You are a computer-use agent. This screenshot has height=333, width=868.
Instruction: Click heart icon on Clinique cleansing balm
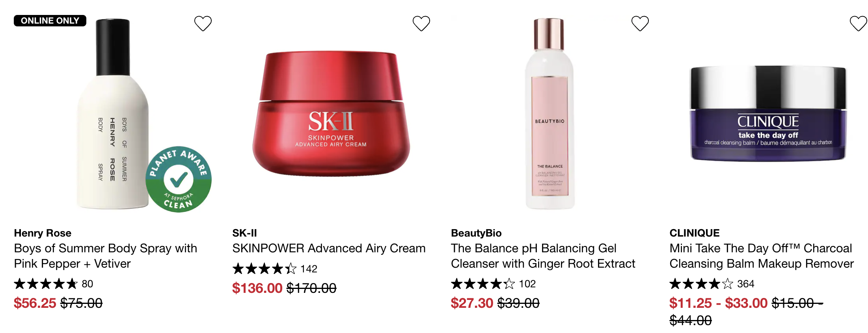[858, 24]
